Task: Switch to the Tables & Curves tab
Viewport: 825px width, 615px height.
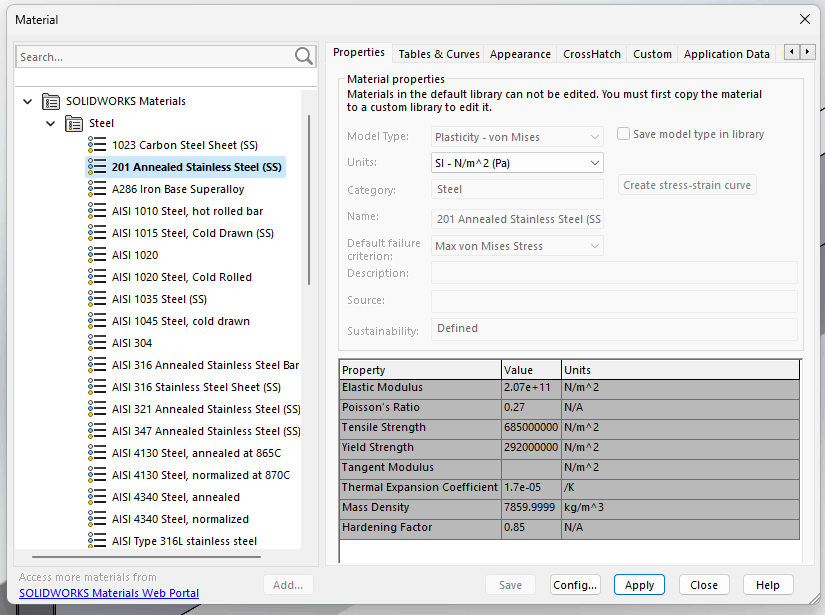Action: (x=439, y=54)
